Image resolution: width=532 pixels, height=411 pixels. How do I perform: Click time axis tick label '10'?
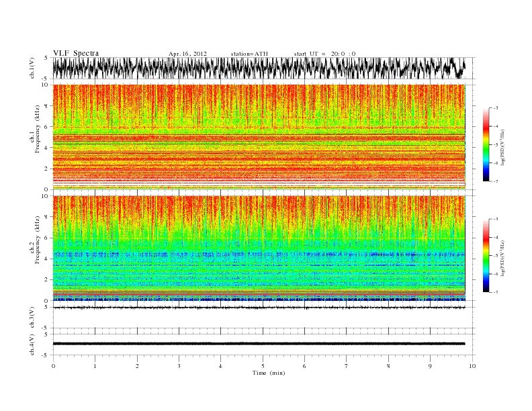(x=472, y=366)
